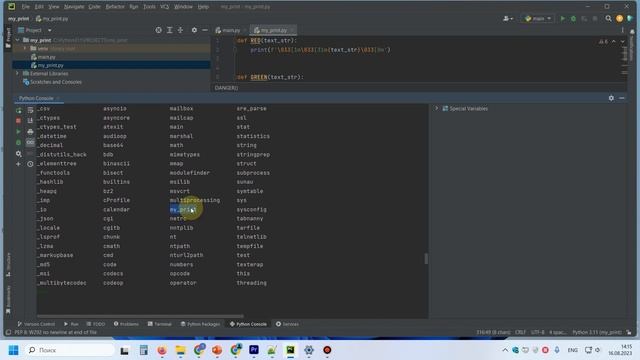Open the Edit menu

(x=39, y=7)
